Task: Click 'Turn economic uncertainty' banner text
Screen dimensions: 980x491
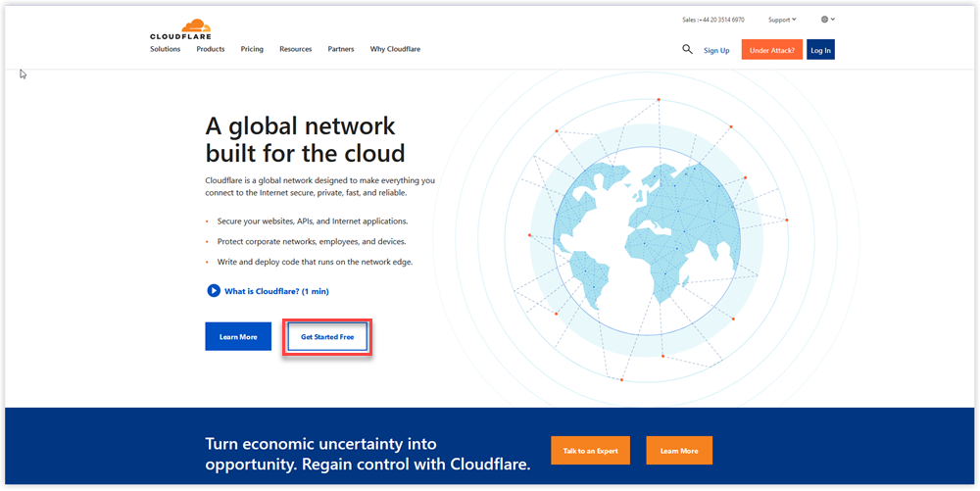Action: coord(367,454)
